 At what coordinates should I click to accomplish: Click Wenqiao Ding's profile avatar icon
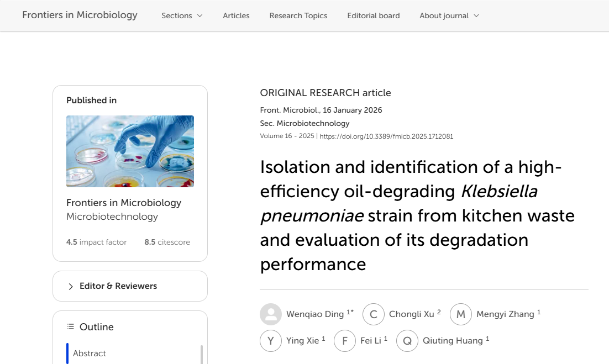(x=271, y=314)
